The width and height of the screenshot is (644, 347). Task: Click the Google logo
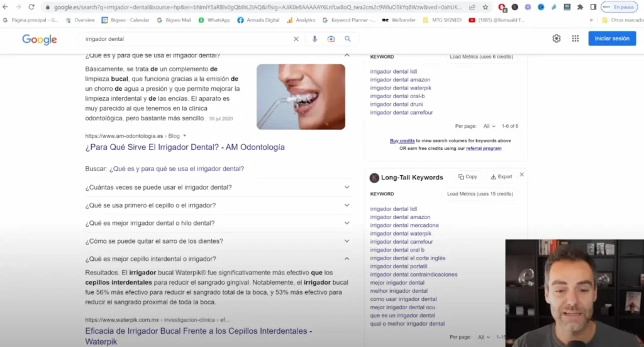[x=40, y=40]
